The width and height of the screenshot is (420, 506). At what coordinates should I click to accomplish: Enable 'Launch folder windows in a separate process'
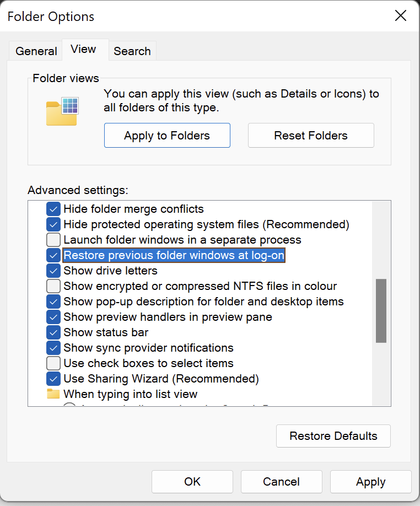53,240
